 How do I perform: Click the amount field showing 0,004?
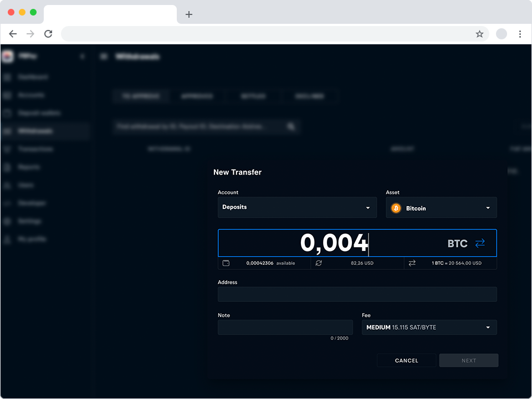[357, 243]
